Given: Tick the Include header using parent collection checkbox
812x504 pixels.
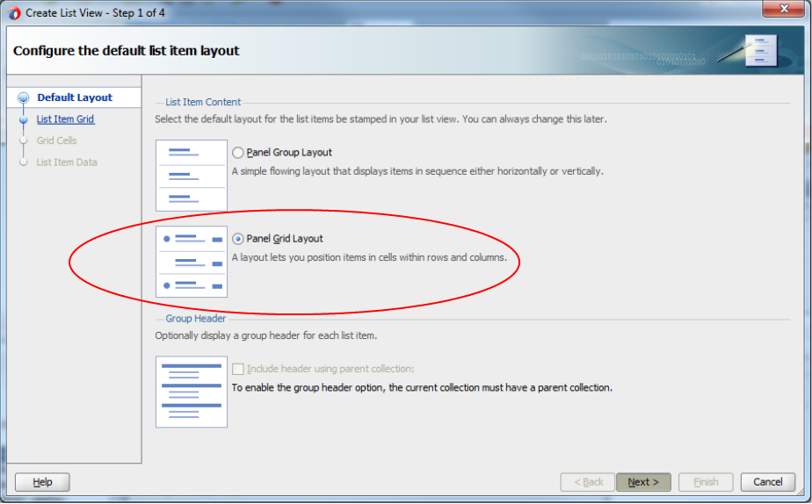Looking at the screenshot, I should (x=238, y=369).
